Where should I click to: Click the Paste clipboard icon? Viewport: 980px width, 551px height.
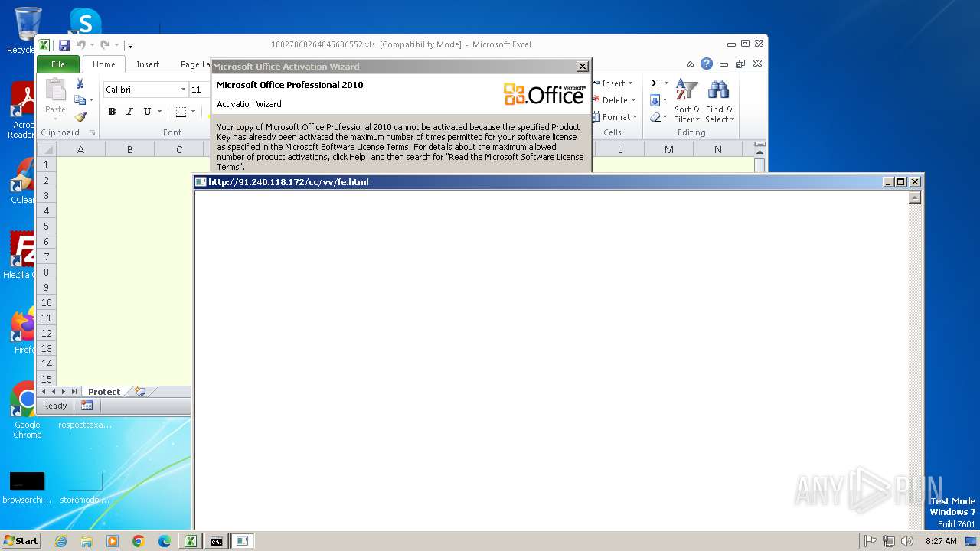click(55, 90)
